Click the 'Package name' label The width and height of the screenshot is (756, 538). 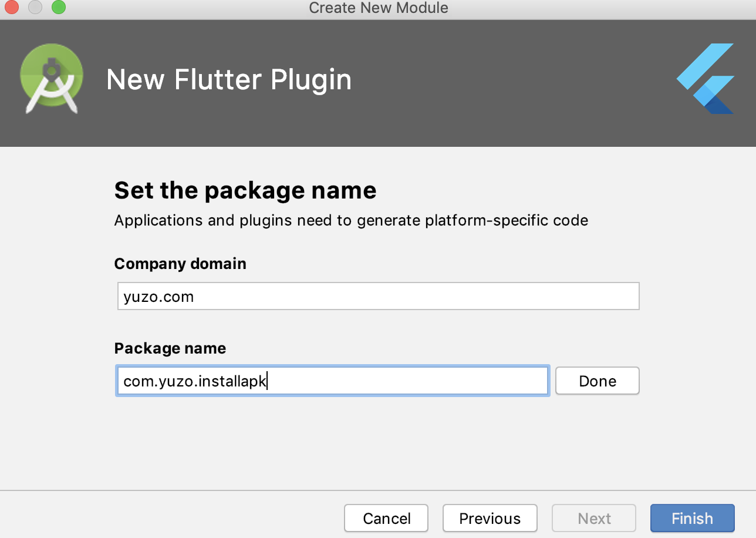point(170,348)
